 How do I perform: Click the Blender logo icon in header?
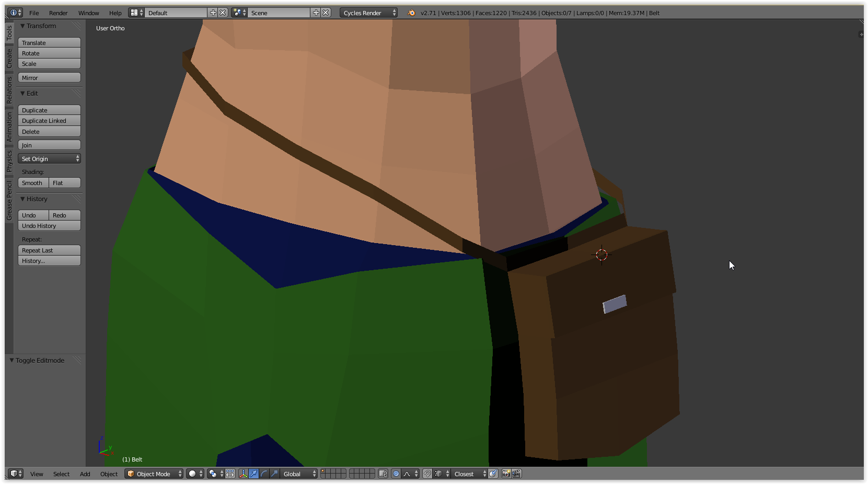point(411,13)
